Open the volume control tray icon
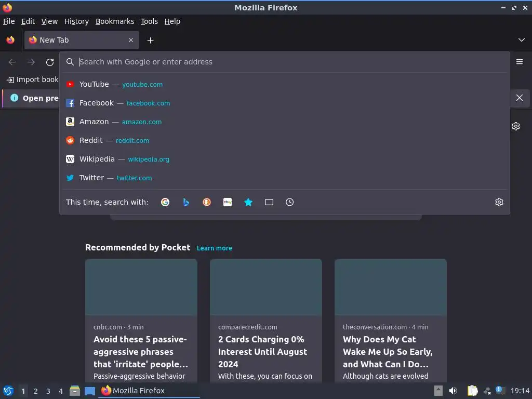 pos(453,391)
